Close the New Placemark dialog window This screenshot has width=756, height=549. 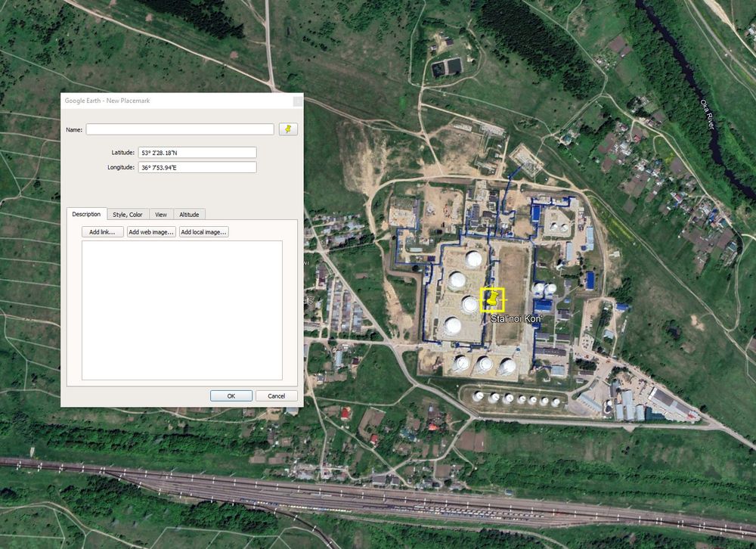pyautogui.click(x=297, y=101)
